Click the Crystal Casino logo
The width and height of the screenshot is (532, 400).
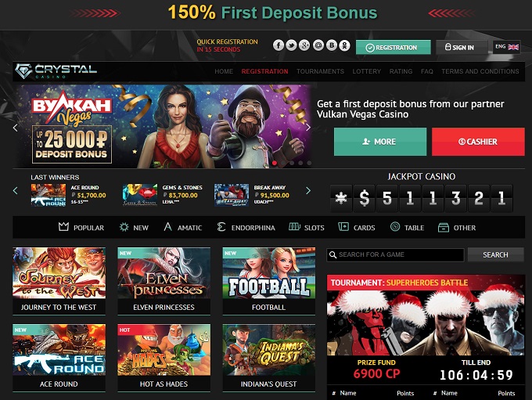click(56, 71)
